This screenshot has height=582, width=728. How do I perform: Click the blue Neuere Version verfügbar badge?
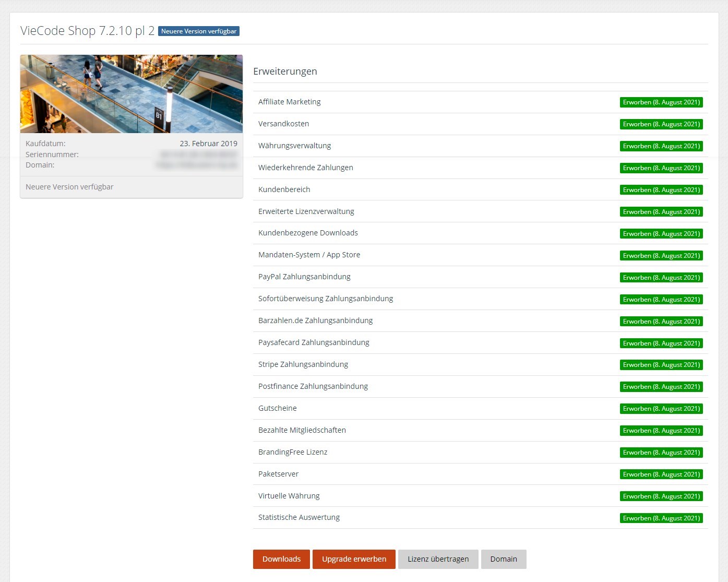pos(198,31)
